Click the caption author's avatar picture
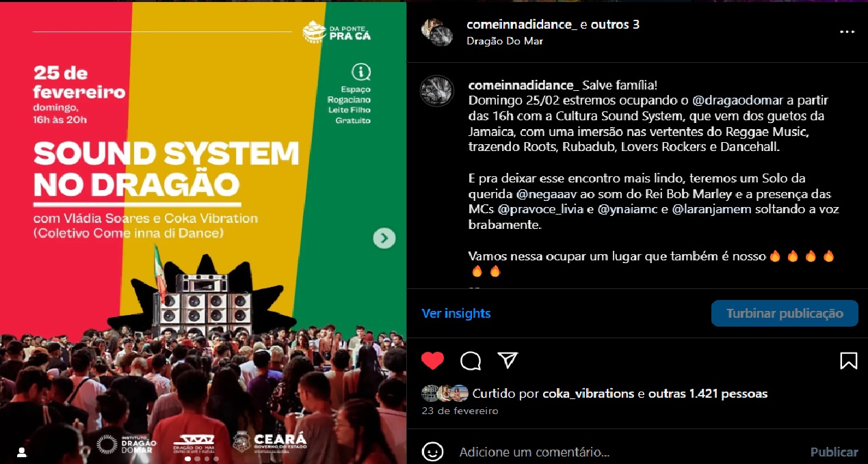 coord(437,91)
